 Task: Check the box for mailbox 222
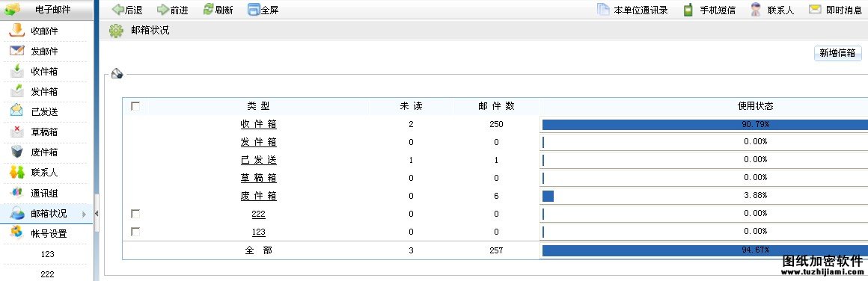135,214
